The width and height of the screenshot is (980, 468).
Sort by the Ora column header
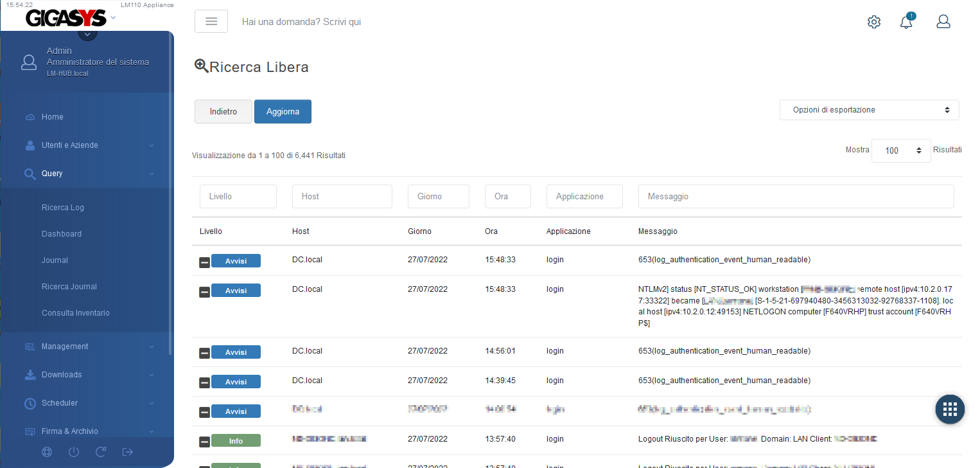tap(491, 231)
